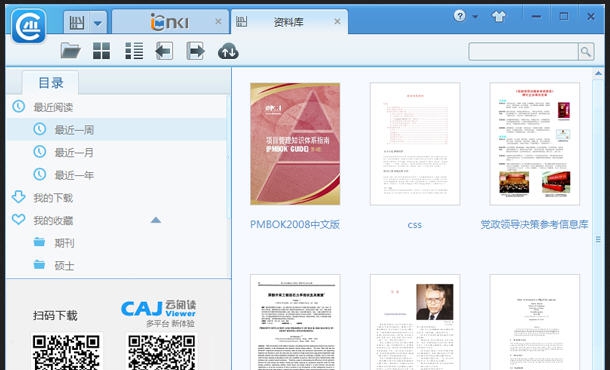Open the second-row last document thumbnail

point(535,322)
